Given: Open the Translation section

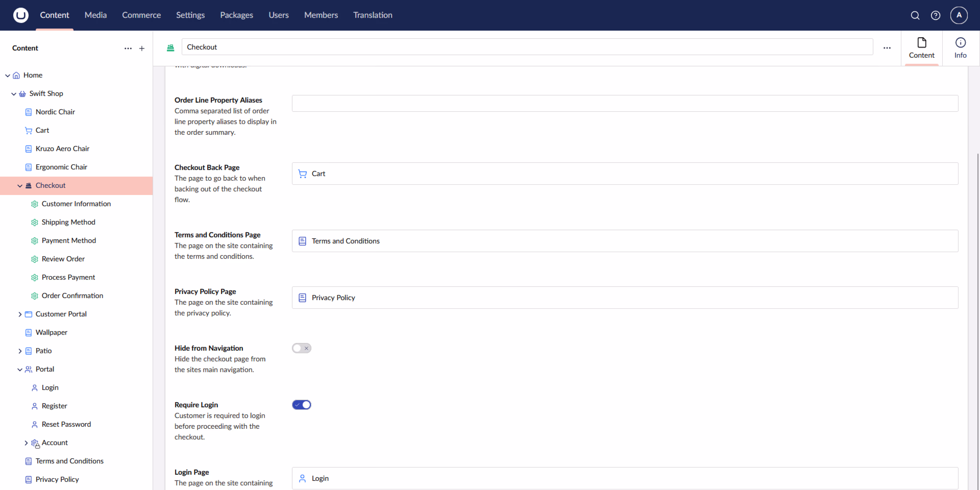Looking at the screenshot, I should 372,15.
